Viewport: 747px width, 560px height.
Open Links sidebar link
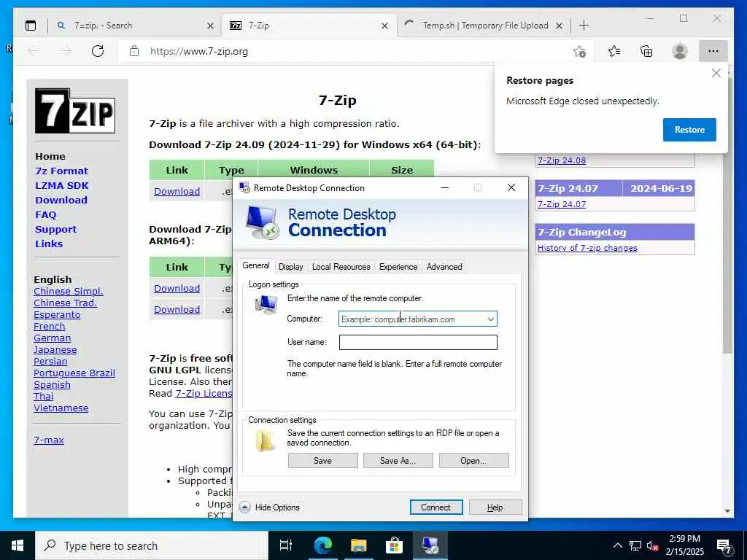coord(49,244)
